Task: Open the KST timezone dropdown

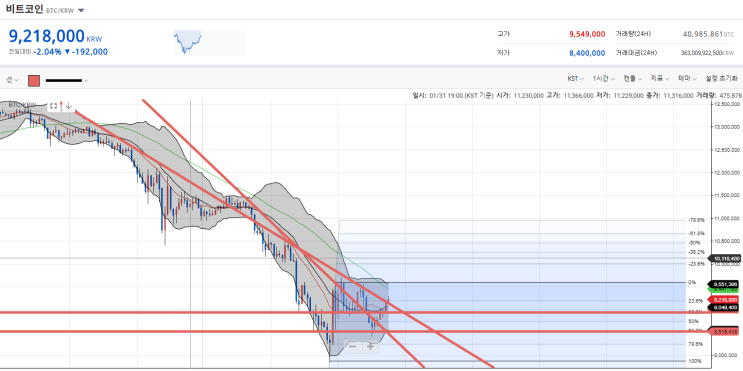Action: 576,79
